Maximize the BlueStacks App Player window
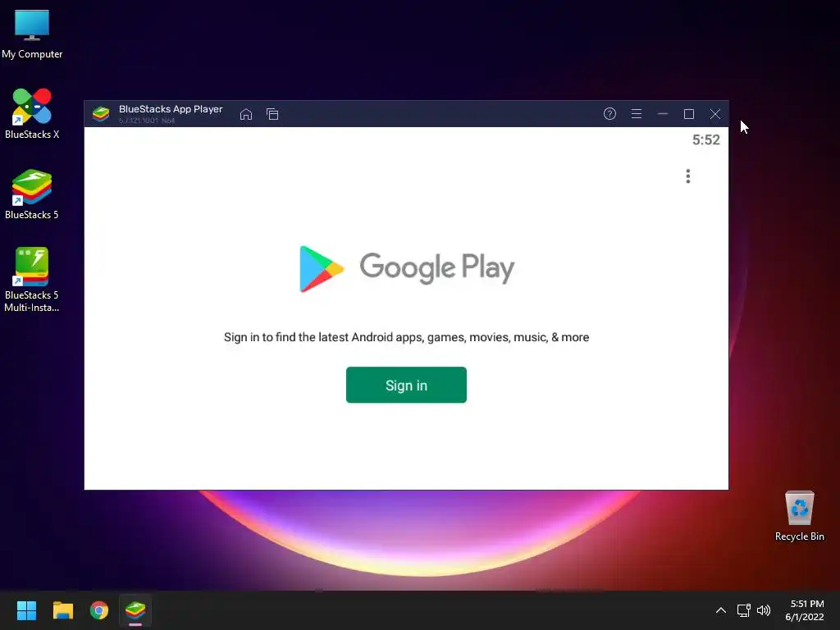Viewport: 840px width, 630px height. 689,114
